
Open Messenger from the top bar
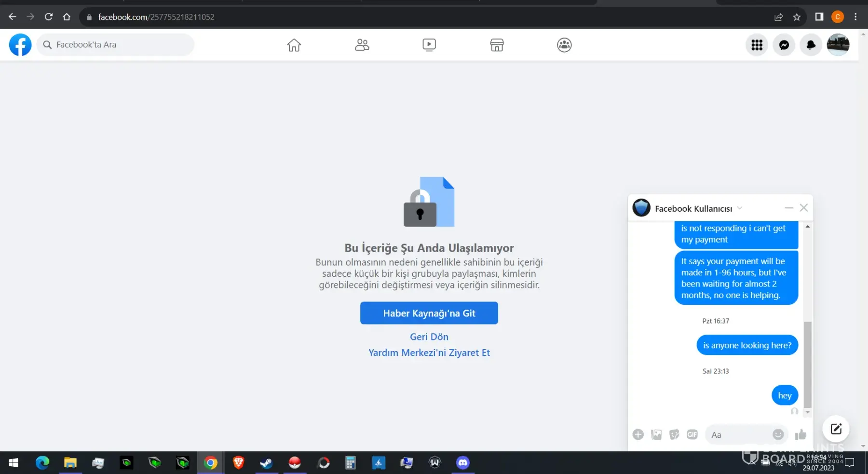[784, 45]
